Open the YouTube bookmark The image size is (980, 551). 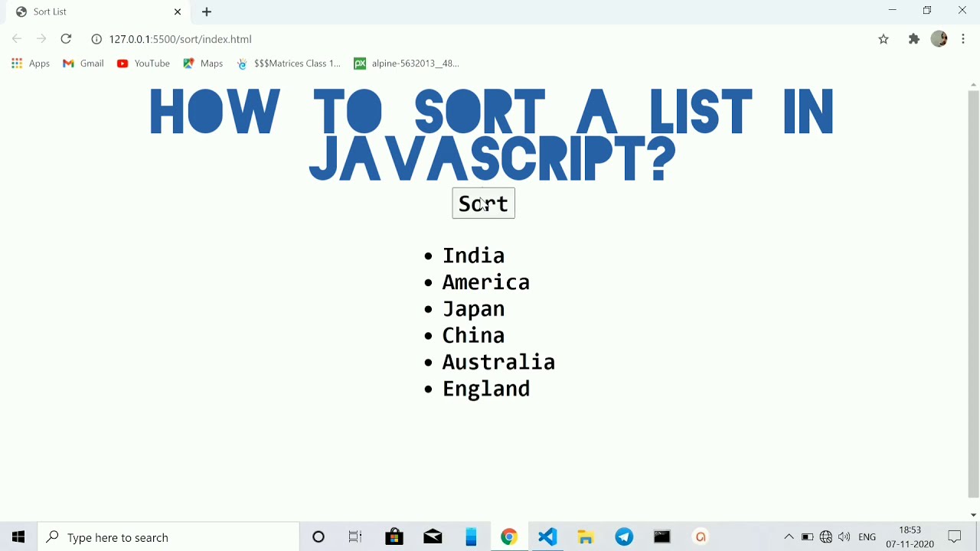pyautogui.click(x=143, y=64)
